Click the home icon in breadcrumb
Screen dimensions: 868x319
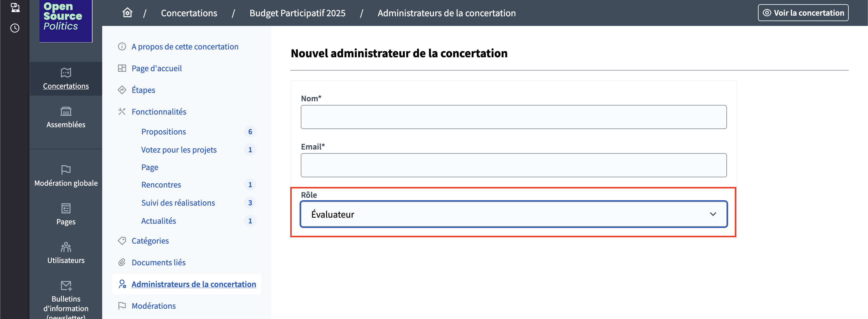(x=127, y=13)
